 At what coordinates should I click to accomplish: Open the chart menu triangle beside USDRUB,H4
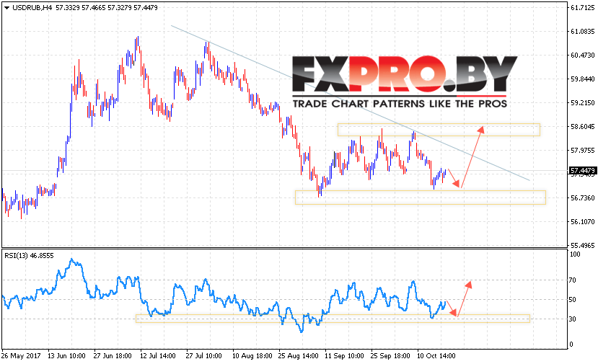[6, 8]
